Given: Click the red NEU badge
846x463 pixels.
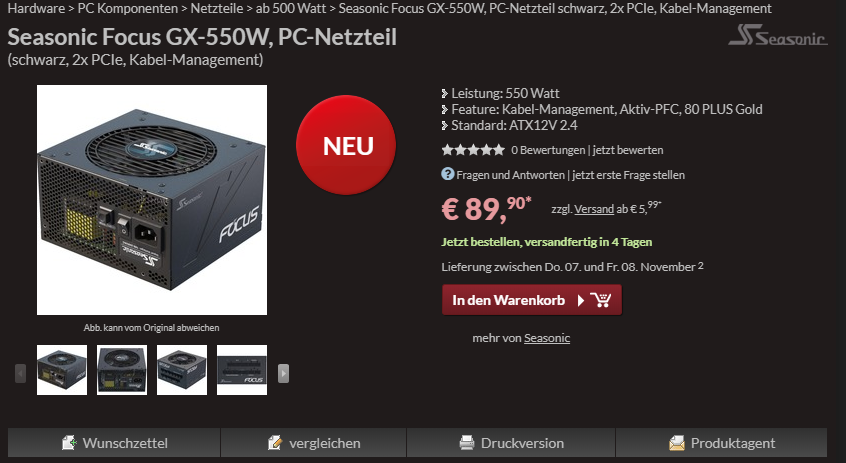Looking at the screenshot, I should point(346,145).
